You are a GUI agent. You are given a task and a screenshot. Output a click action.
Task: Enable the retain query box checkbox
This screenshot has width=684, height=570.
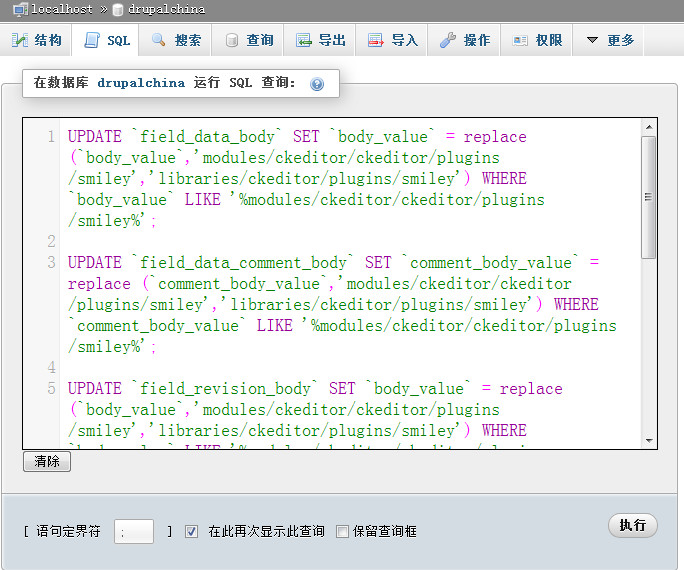[x=342, y=531]
